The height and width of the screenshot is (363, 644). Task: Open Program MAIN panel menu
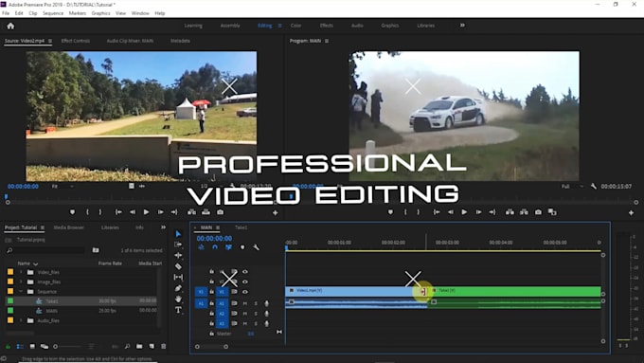coord(327,41)
